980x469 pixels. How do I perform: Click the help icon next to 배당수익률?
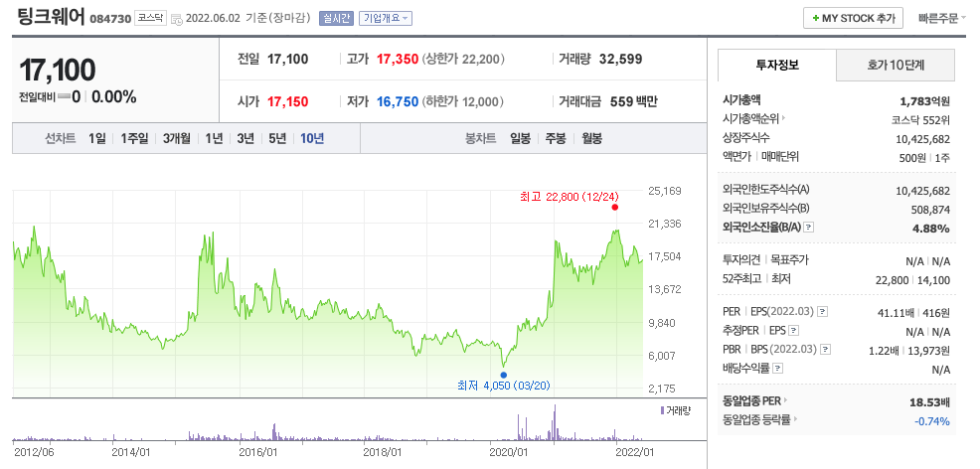pyautogui.click(x=777, y=369)
